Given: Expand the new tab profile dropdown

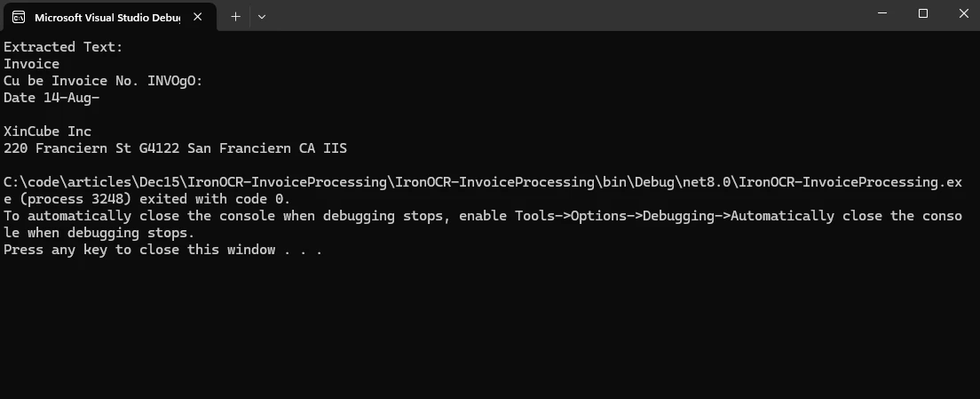Looking at the screenshot, I should (x=262, y=16).
